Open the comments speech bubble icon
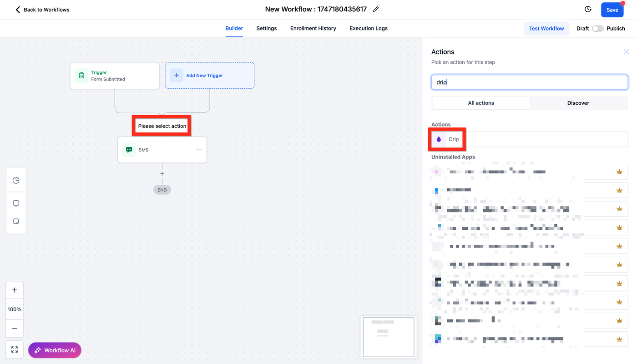Image resolution: width=637 pixels, height=364 pixels. coord(16,203)
